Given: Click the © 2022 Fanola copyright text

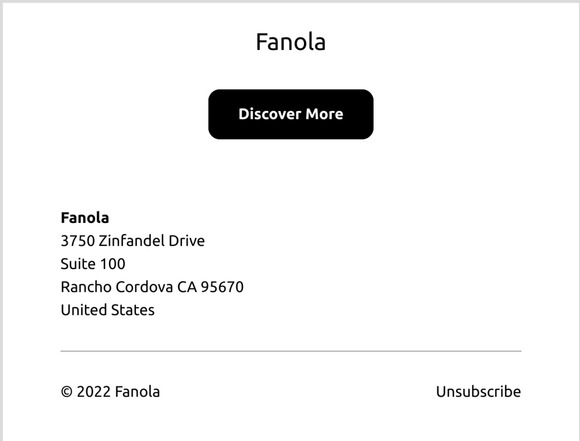Looking at the screenshot, I should [110, 391].
